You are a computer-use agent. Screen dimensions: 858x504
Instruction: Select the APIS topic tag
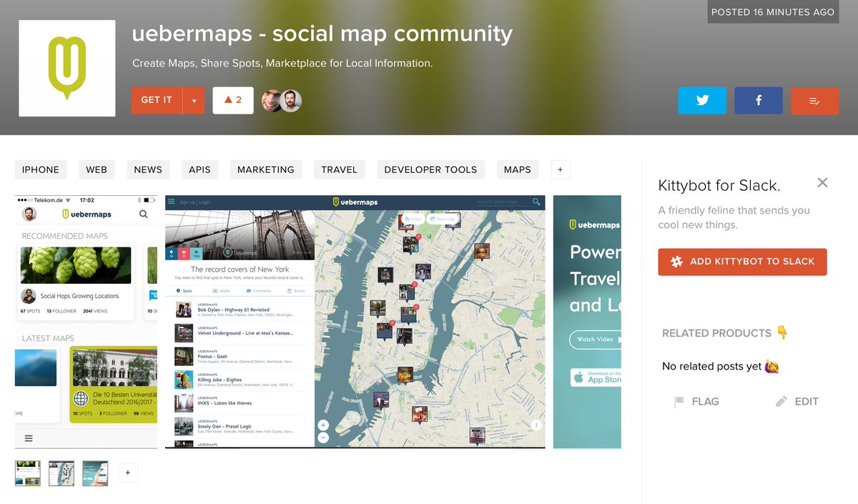[199, 169]
